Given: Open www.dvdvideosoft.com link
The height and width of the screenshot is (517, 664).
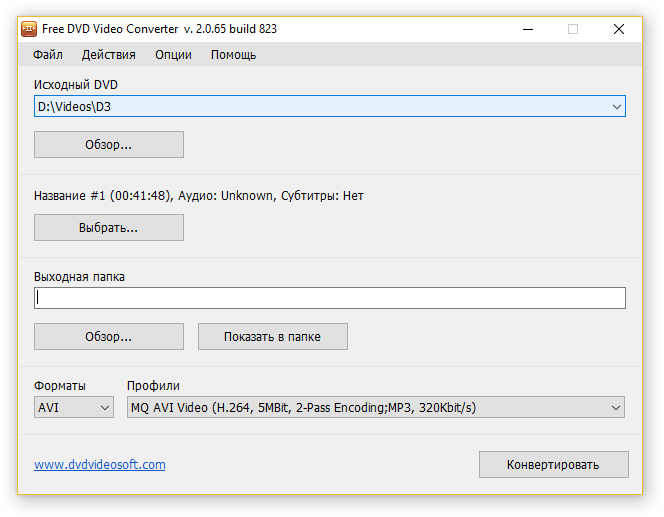Looking at the screenshot, I should click(100, 464).
